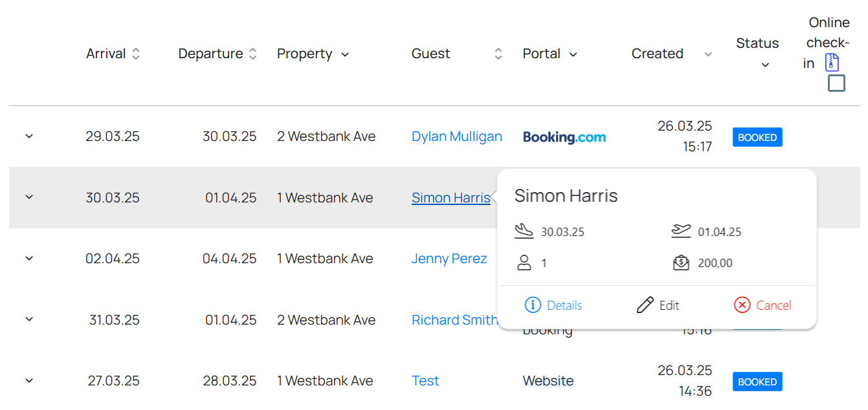Click the departure plane icon in popup
This screenshot has height=410, width=868.
point(681,231)
